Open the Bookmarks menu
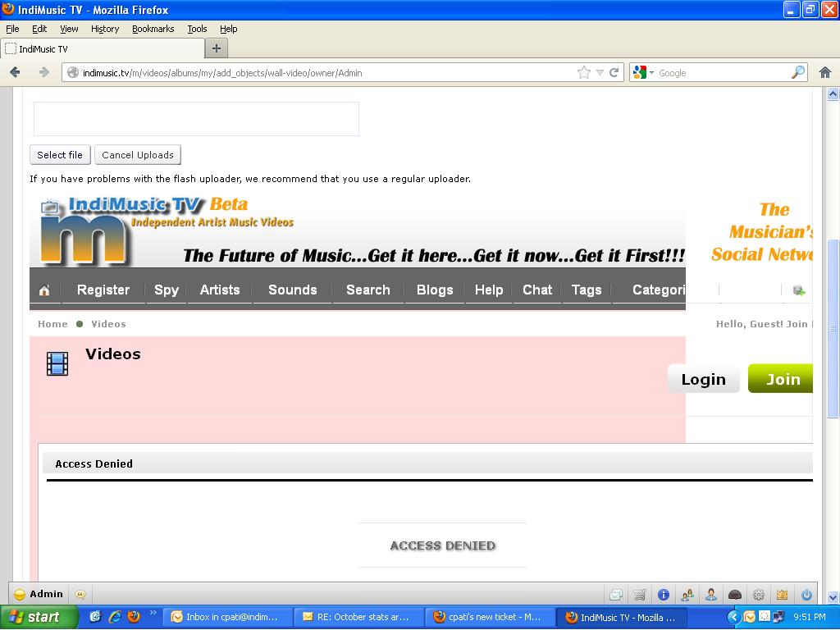This screenshot has height=630, width=840. [153, 29]
